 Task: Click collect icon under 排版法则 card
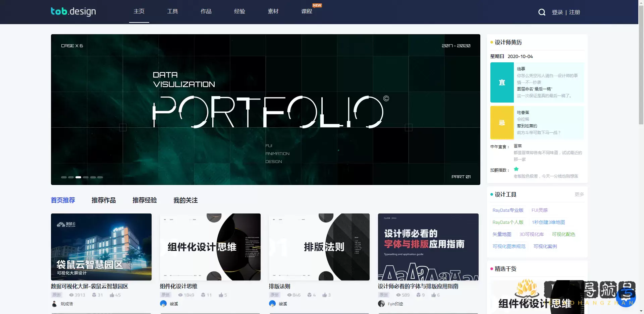[x=310, y=295]
